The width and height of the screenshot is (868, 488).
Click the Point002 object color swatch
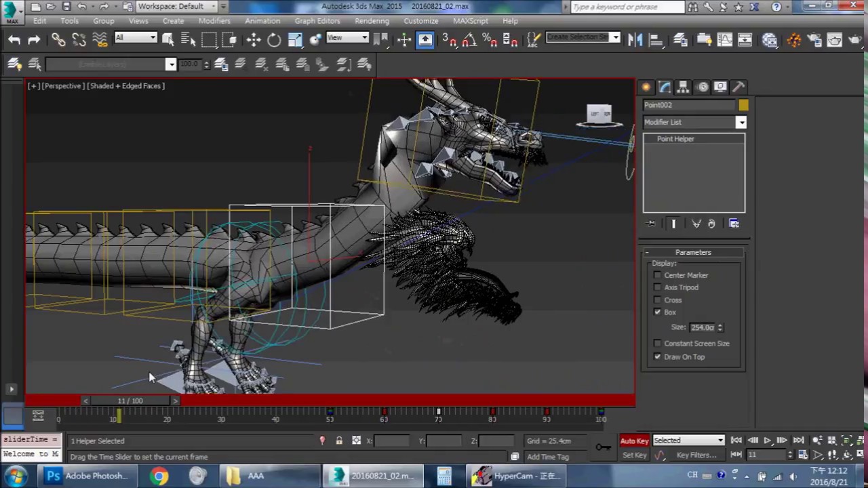744,105
